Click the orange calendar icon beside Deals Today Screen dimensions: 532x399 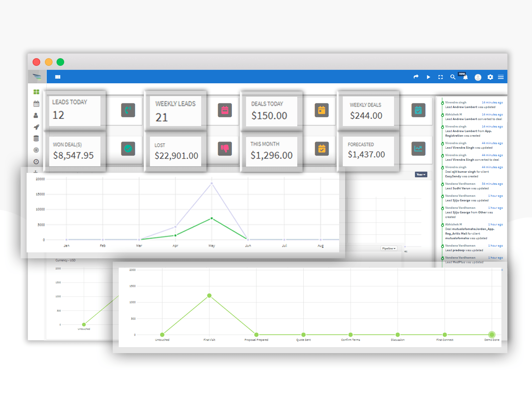coord(322,110)
